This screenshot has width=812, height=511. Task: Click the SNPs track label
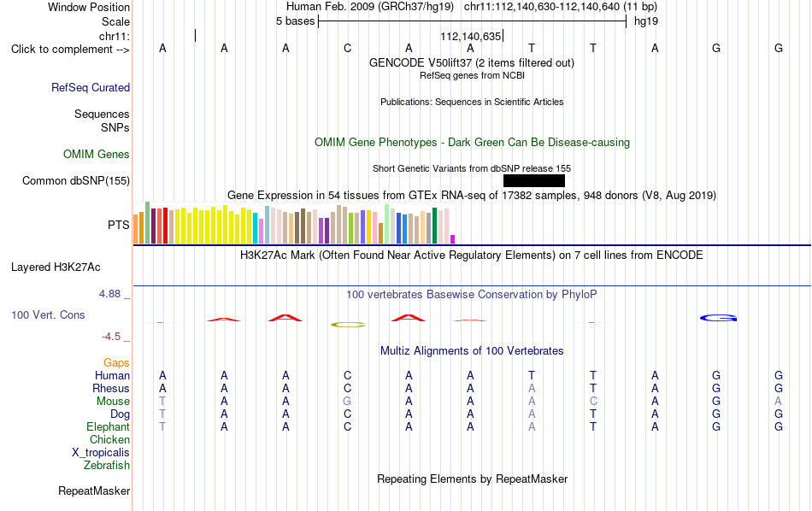115,127
